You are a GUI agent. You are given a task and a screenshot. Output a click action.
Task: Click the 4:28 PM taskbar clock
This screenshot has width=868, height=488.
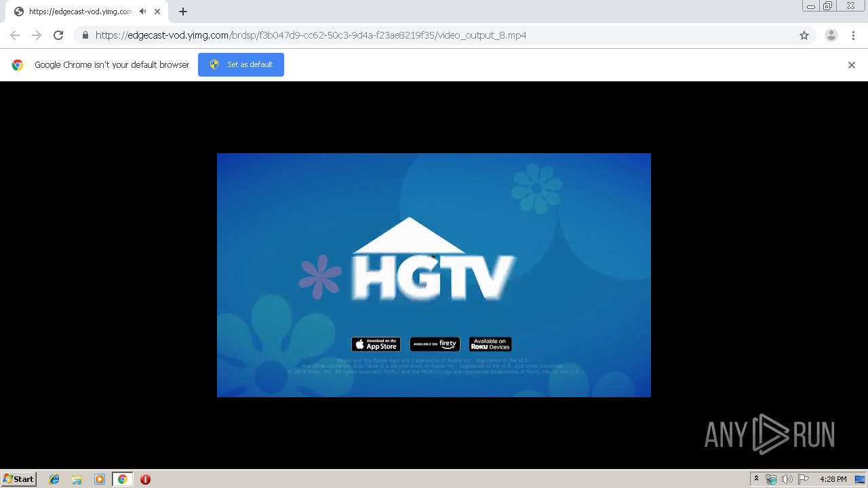[833, 479]
